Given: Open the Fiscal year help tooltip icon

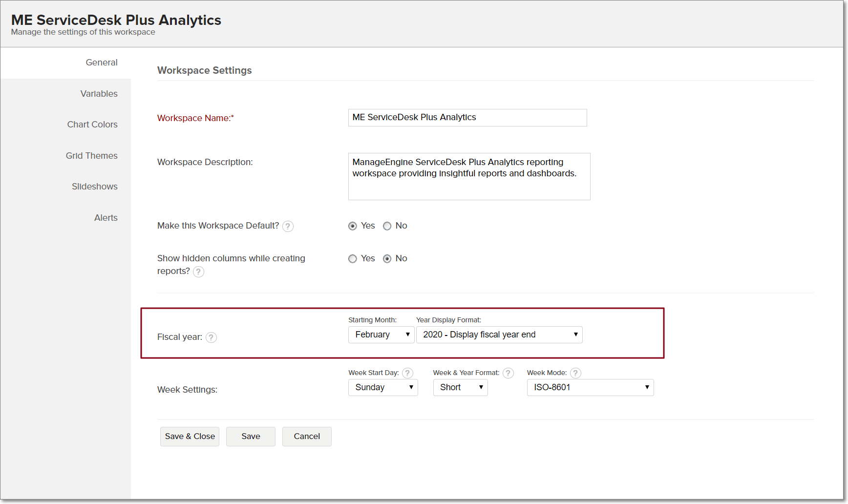Looking at the screenshot, I should [211, 337].
